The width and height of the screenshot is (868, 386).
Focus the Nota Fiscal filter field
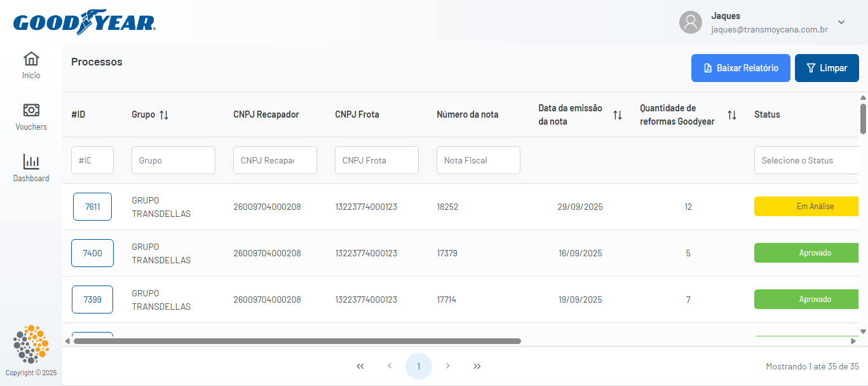click(x=478, y=160)
